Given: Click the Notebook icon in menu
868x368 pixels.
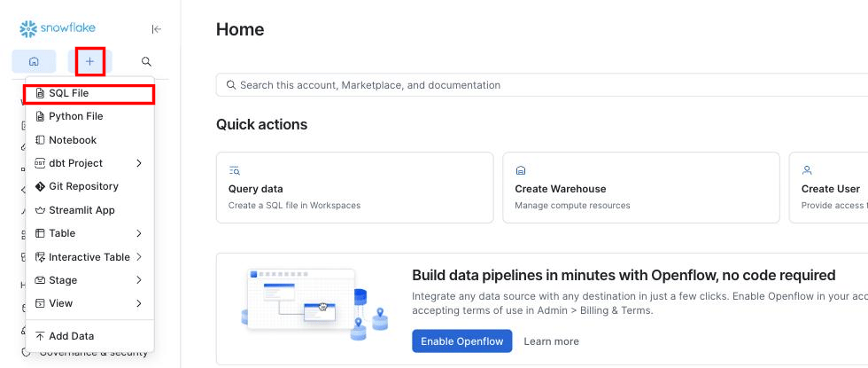Looking at the screenshot, I should click(x=40, y=140).
